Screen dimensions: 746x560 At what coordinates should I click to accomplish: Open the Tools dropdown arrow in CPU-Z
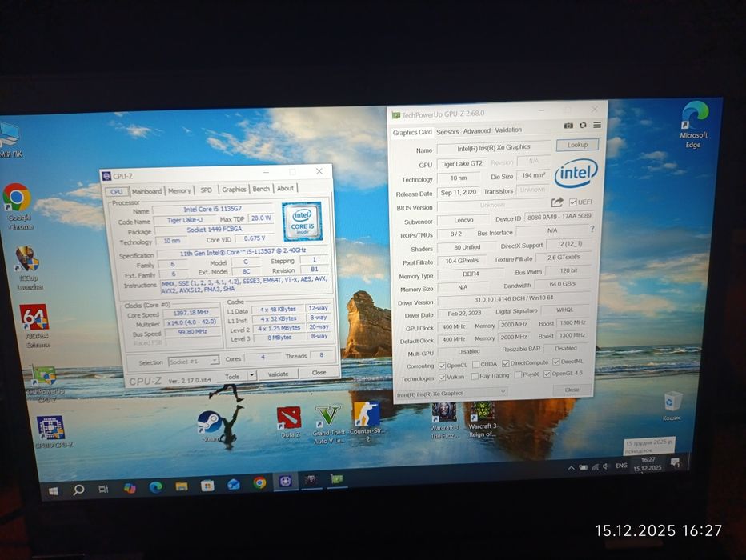click(x=251, y=375)
